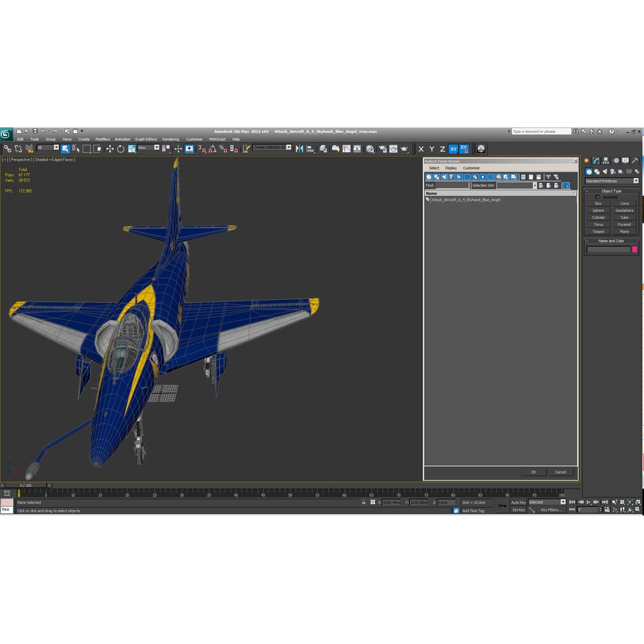The image size is (644, 644).
Task: Open Customize menu in Select From Scene
Action: pos(471,168)
